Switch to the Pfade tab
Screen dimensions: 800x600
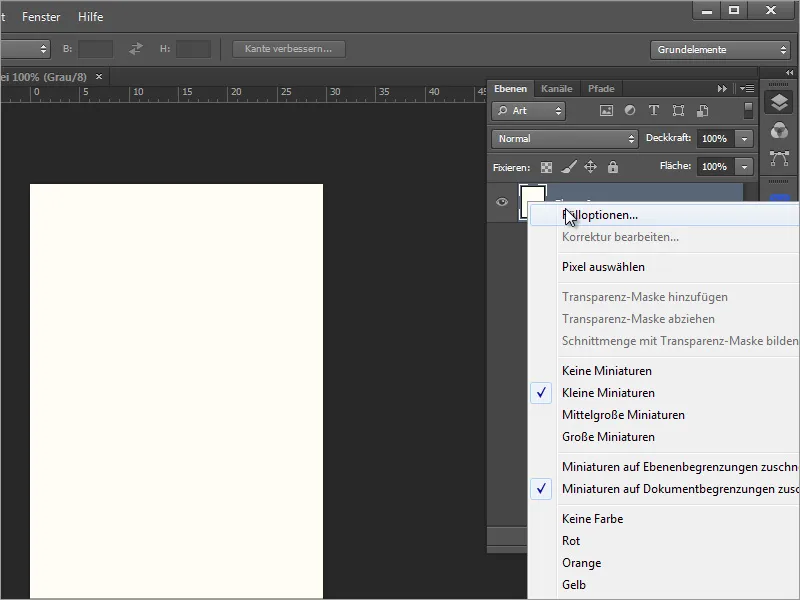click(601, 89)
